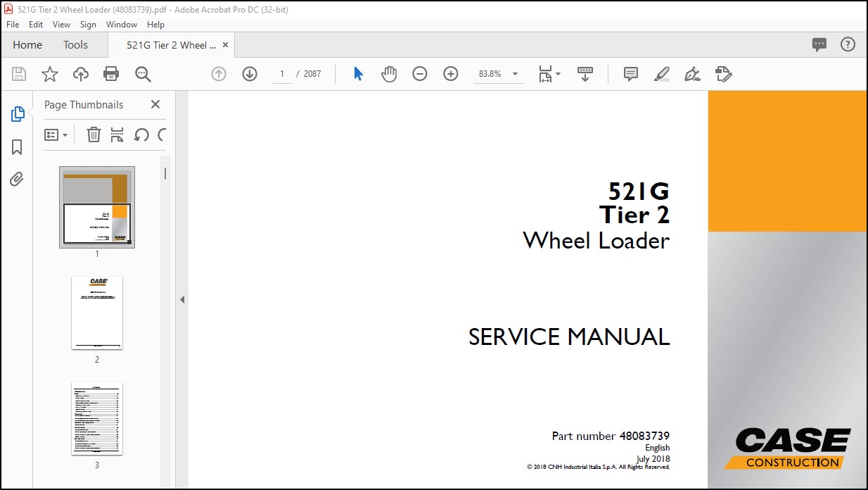Delete selected page with trash icon
This screenshot has height=490, width=868.
click(x=94, y=134)
